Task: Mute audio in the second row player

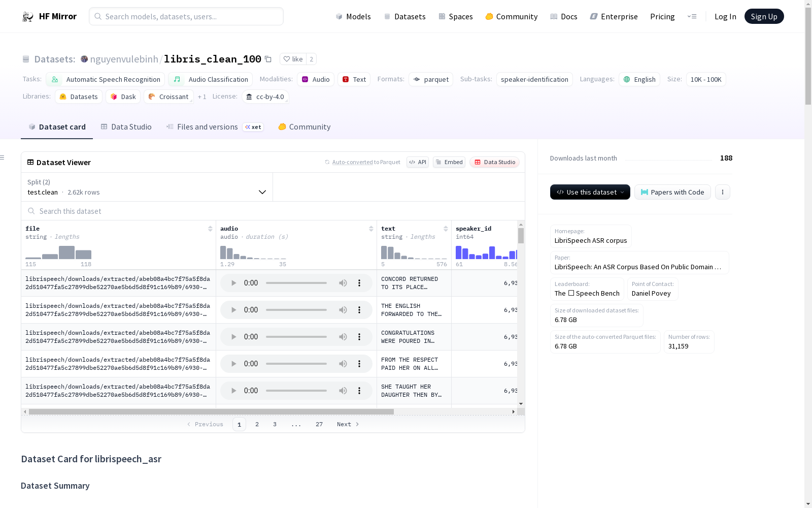Action: click(343, 310)
